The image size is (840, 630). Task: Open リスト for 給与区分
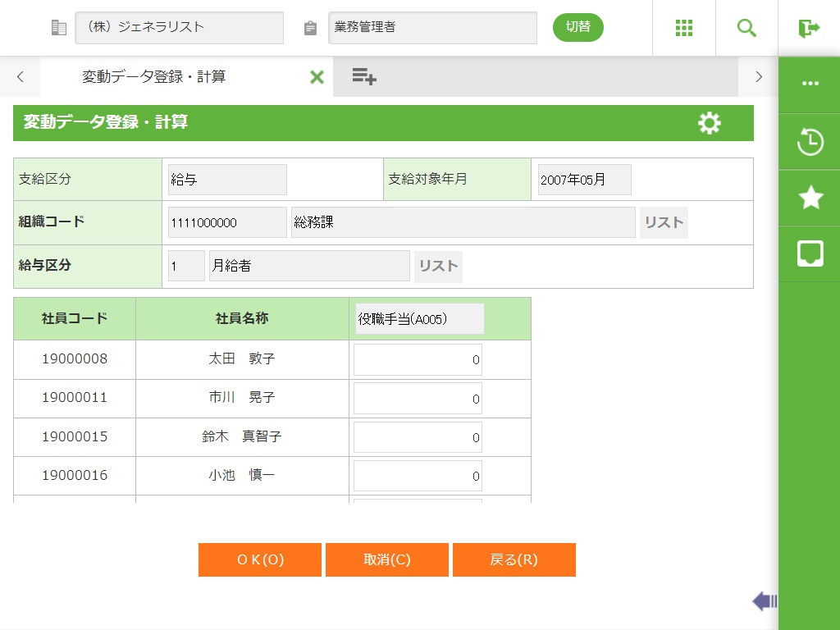[438, 267]
